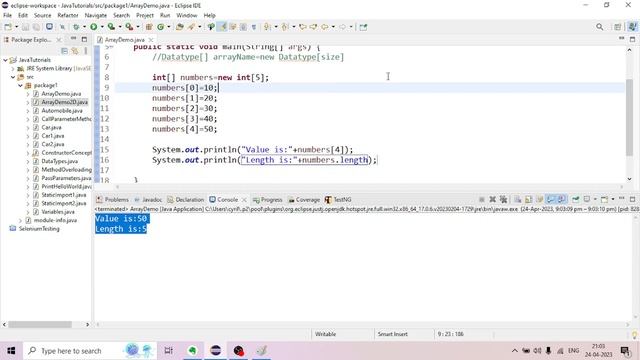Select ArrayDemo2D.java in Package Explorer

pos(64,102)
